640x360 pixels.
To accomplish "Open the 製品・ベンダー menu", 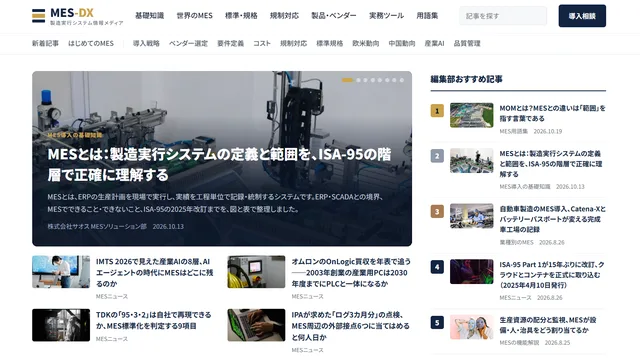I will [x=333, y=16].
